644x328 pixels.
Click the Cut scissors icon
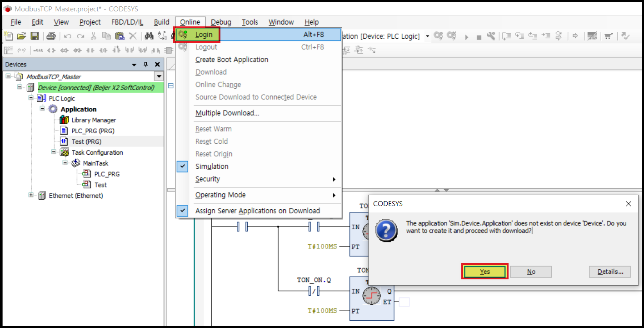coord(93,36)
